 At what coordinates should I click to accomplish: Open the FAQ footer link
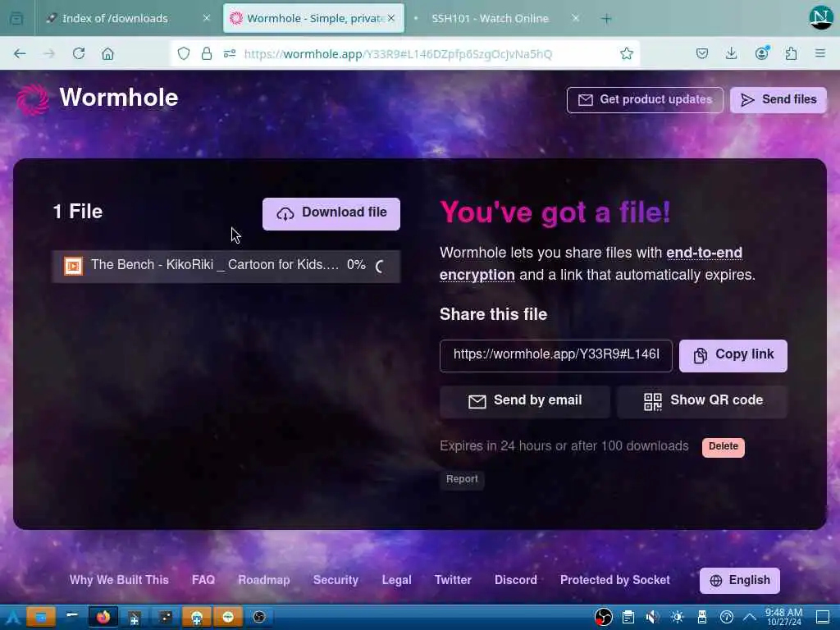(203, 580)
